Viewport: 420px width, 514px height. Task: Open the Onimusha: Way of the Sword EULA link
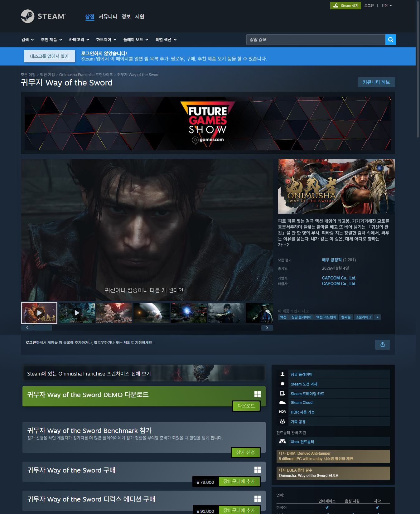[308, 476]
